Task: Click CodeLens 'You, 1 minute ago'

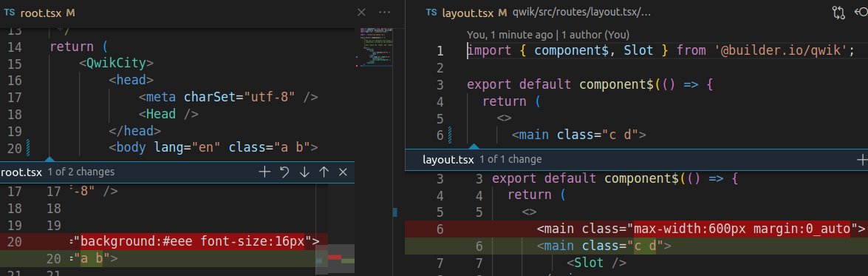Action: pos(509,35)
